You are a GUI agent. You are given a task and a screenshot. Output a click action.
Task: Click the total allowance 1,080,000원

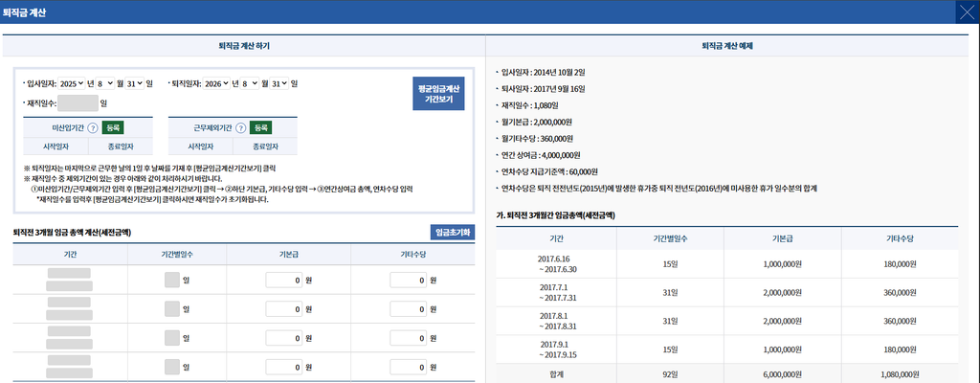(x=900, y=374)
